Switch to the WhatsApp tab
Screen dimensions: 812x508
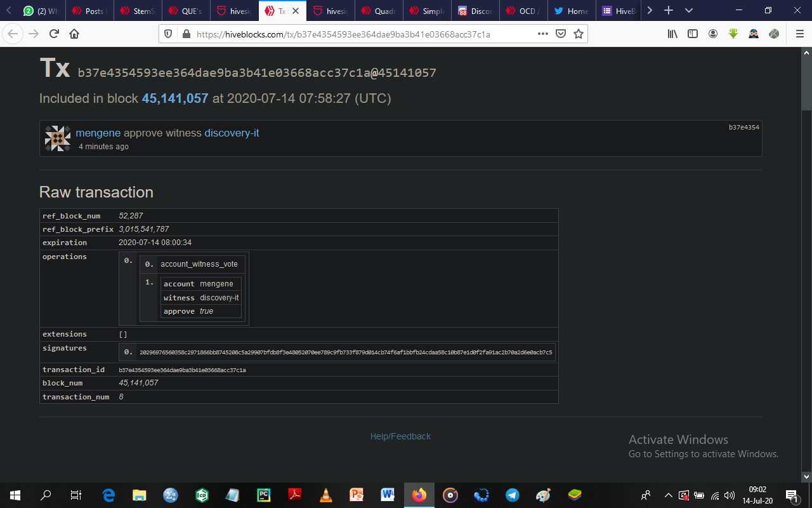pos(41,11)
